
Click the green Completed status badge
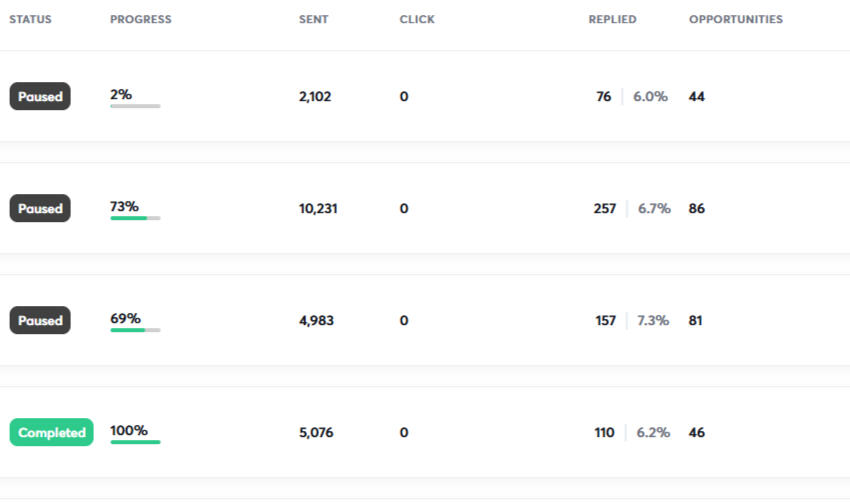[51, 433]
